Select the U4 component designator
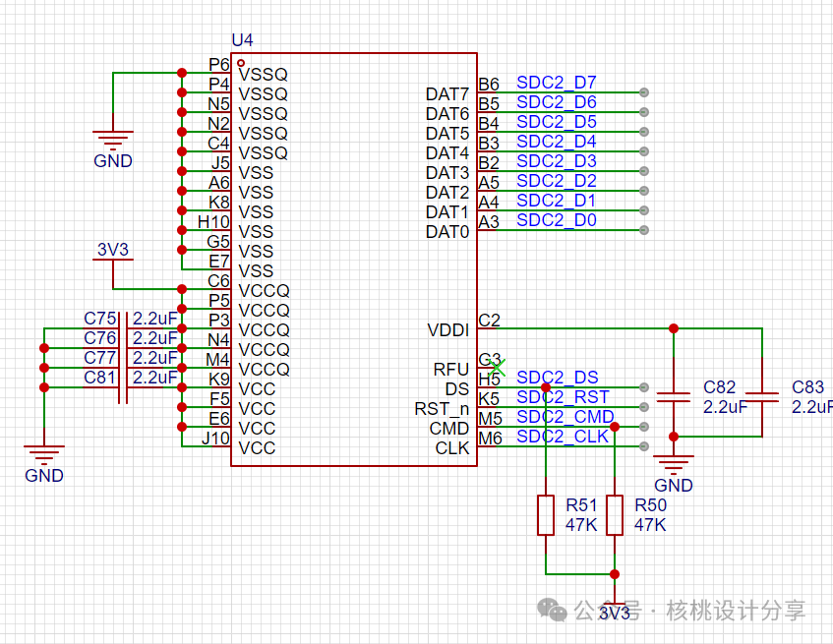The image size is (833, 644). click(242, 40)
